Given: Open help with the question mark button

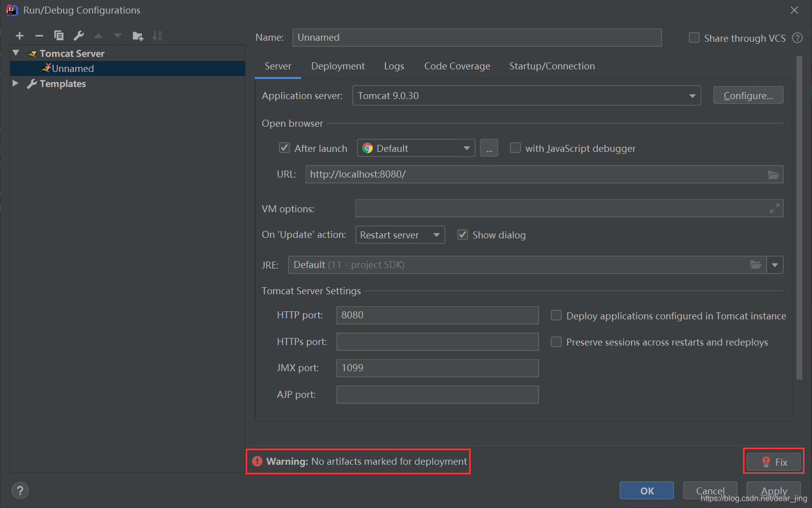Looking at the screenshot, I should [x=20, y=490].
